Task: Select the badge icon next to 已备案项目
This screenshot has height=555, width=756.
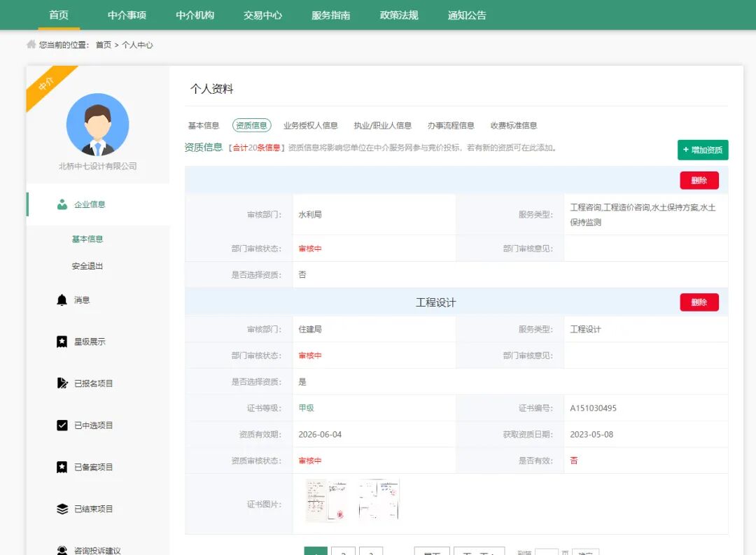Action: [62, 467]
